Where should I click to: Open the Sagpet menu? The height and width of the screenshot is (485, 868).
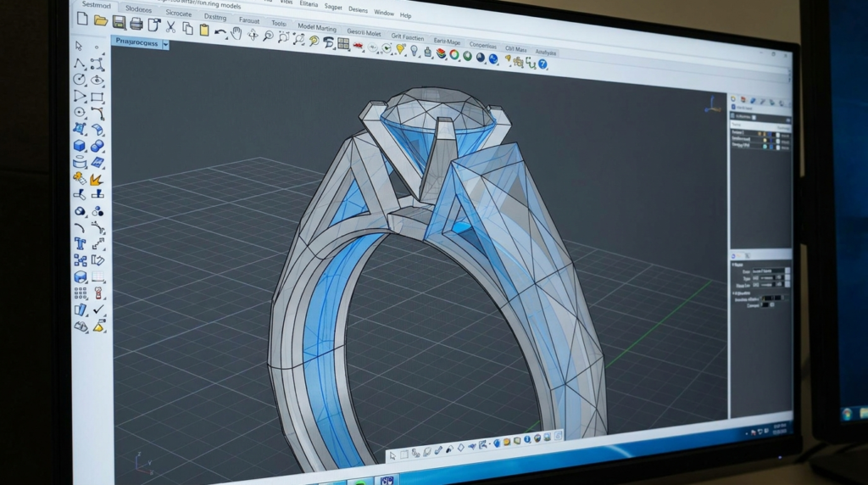[333, 7]
